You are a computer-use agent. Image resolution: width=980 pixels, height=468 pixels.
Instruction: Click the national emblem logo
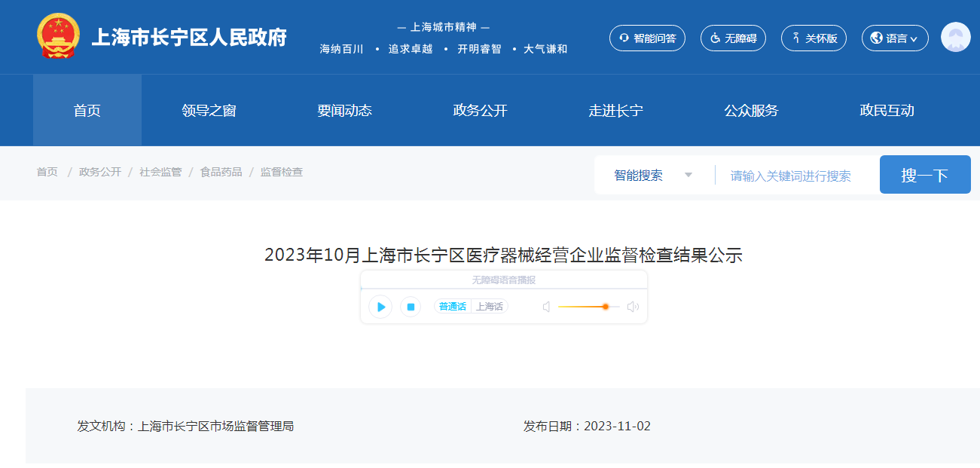58,36
